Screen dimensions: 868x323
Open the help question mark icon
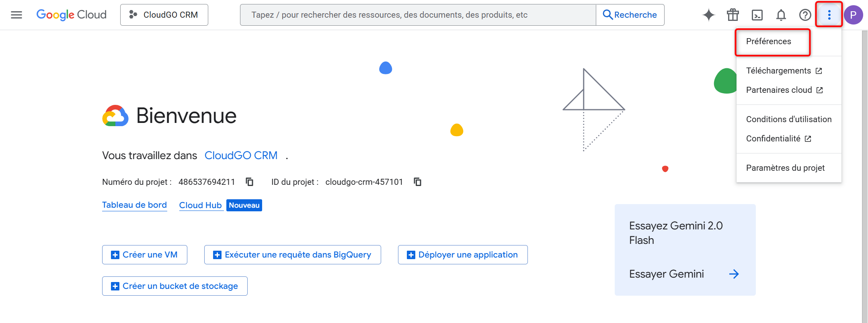tap(805, 15)
